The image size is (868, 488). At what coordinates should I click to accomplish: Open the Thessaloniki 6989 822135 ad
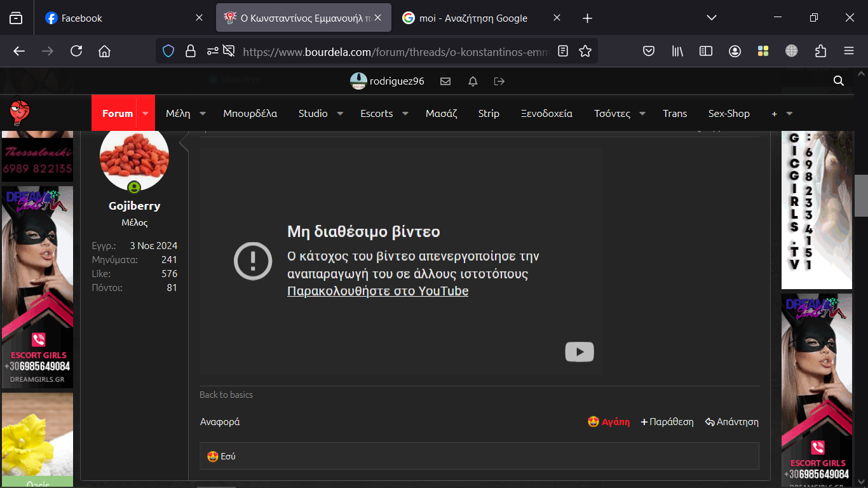pyautogui.click(x=37, y=157)
